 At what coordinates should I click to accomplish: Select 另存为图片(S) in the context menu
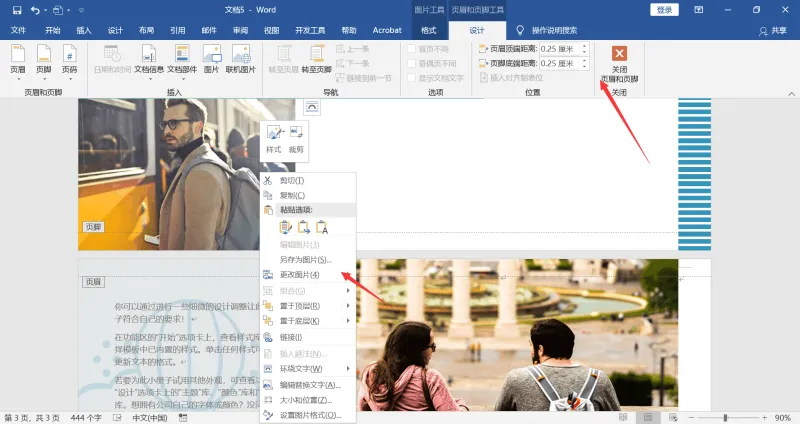[x=308, y=260]
